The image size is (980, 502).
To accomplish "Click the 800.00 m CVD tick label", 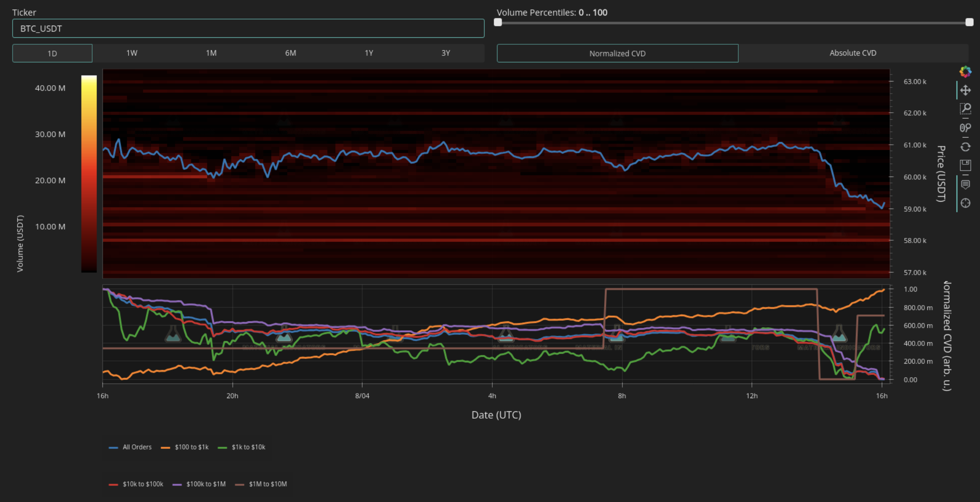I will tap(918, 308).
